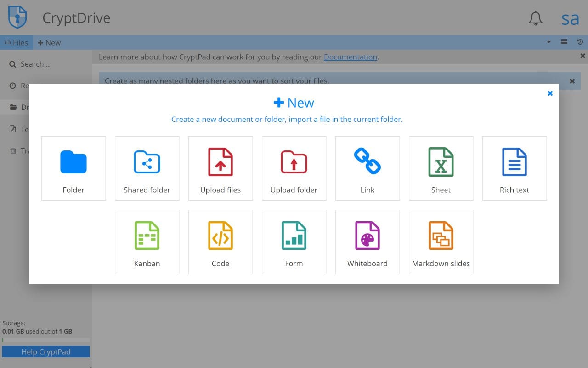The width and height of the screenshot is (588, 368).
Task: Open a new Rich text document
Action: point(514,168)
